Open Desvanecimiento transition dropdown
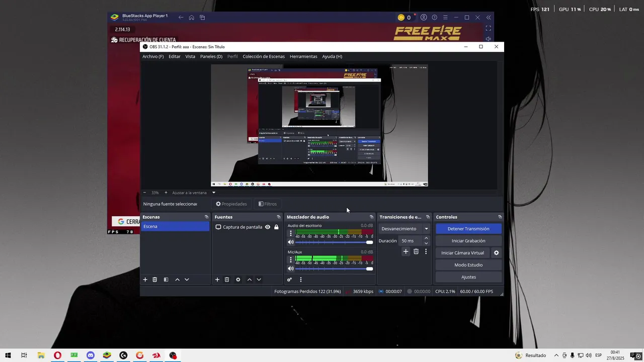Image resolution: width=644 pixels, height=362 pixels. (x=405, y=229)
